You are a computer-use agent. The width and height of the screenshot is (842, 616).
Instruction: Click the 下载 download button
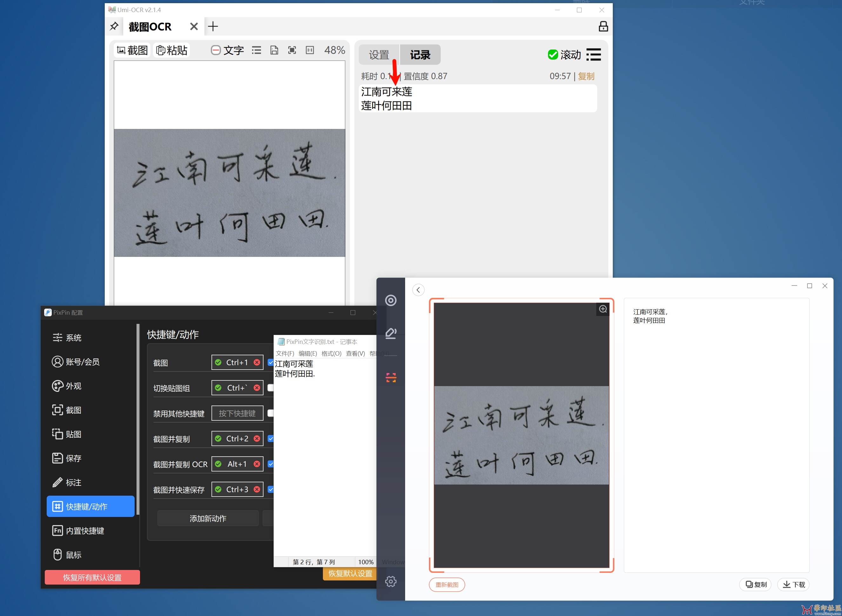[793, 584]
